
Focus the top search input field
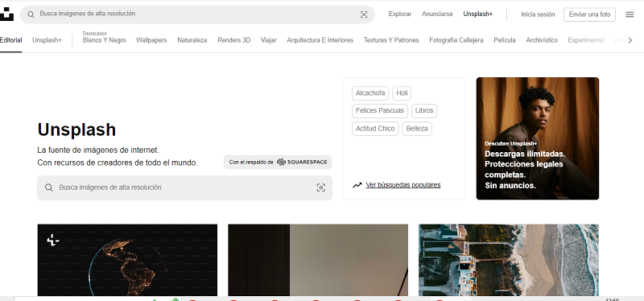pyautogui.click(x=197, y=14)
